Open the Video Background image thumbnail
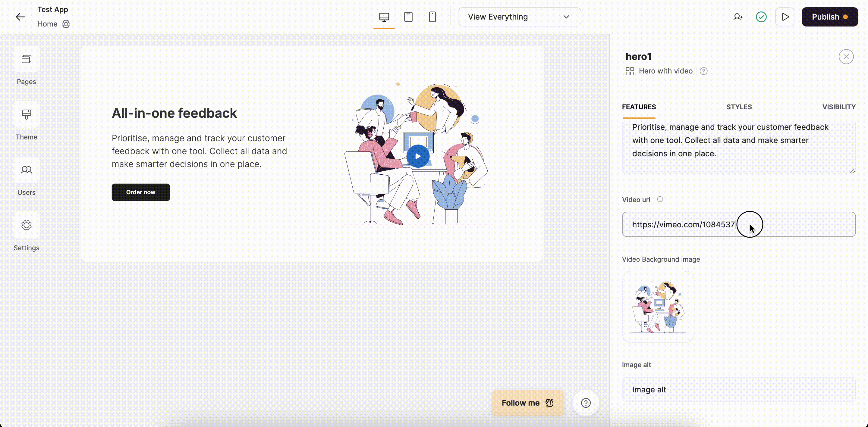This screenshot has height=427, width=868. coord(658,307)
